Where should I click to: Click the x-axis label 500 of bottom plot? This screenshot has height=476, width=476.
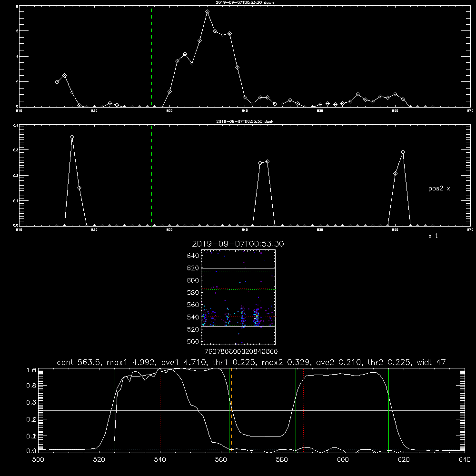click(x=38, y=460)
